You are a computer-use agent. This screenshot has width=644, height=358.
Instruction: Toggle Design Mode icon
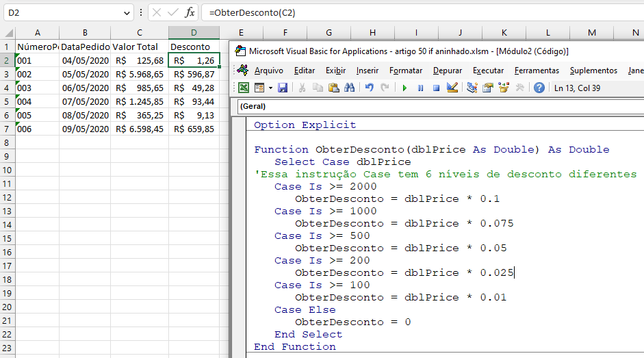452,88
